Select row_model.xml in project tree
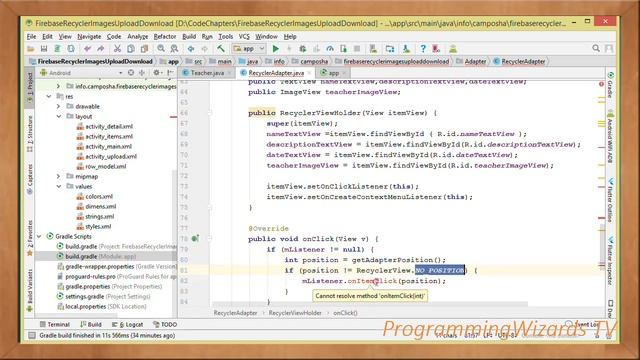Screen dimensions: 640x360 [102, 166]
